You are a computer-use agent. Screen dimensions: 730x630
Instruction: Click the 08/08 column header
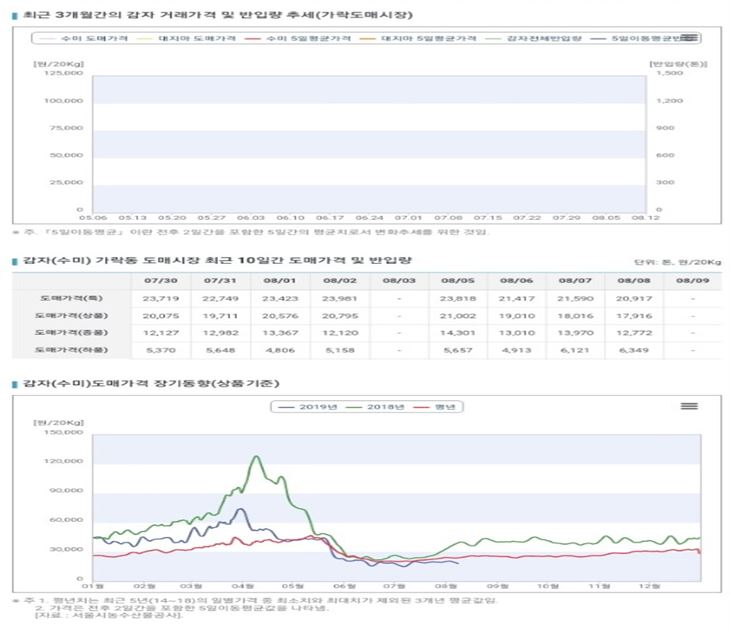tap(634, 281)
